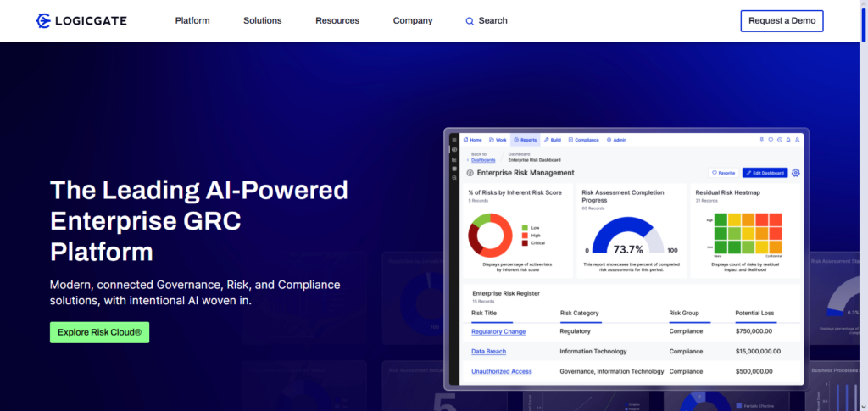Viewport: 868px width, 411px height.
Task: Click the Explore Risk Cloud button
Action: tap(99, 332)
